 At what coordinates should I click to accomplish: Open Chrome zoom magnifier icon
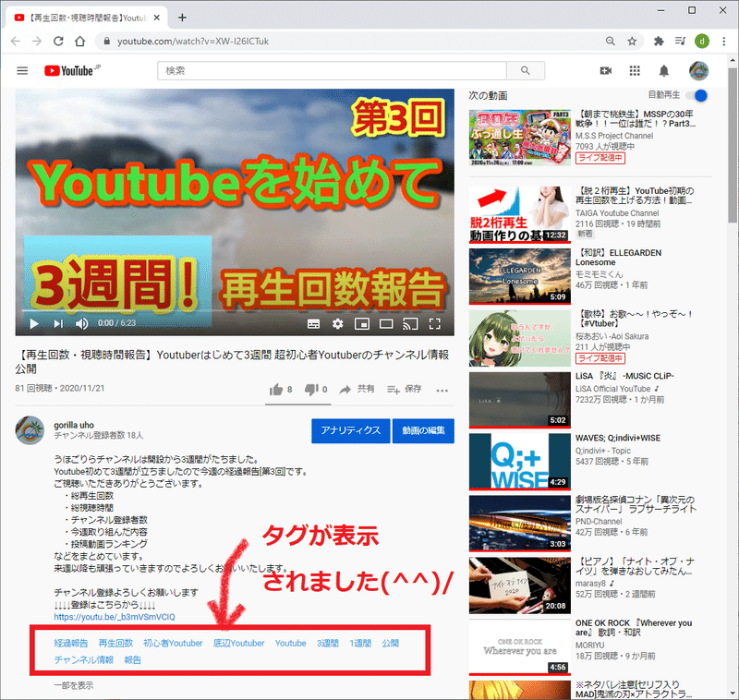tap(611, 42)
